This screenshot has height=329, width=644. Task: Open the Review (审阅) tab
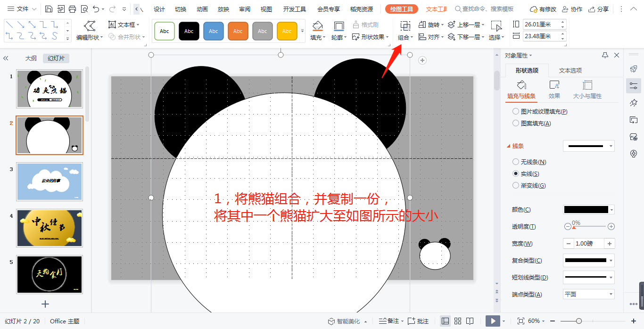point(245,9)
